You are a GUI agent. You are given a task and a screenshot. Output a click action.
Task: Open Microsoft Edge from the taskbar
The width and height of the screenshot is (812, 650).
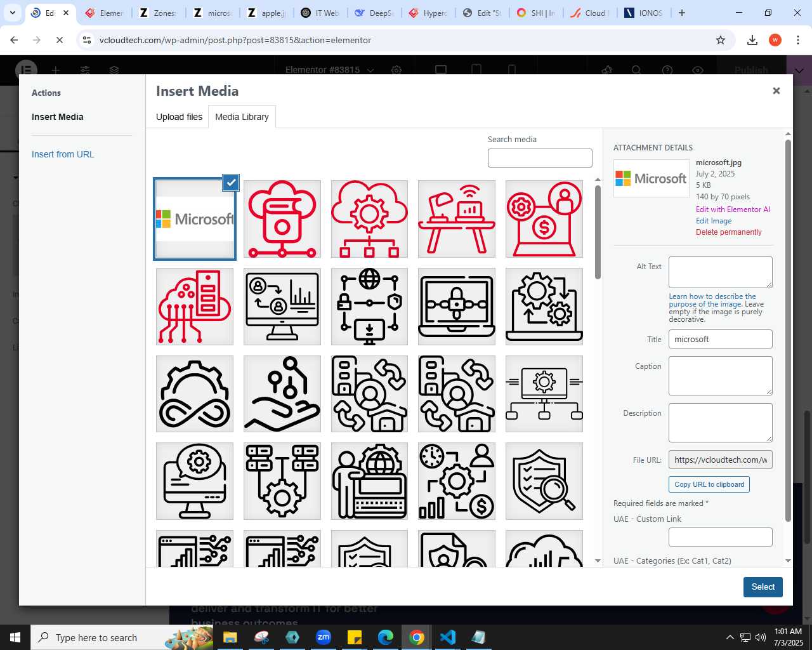tap(386, 637)
